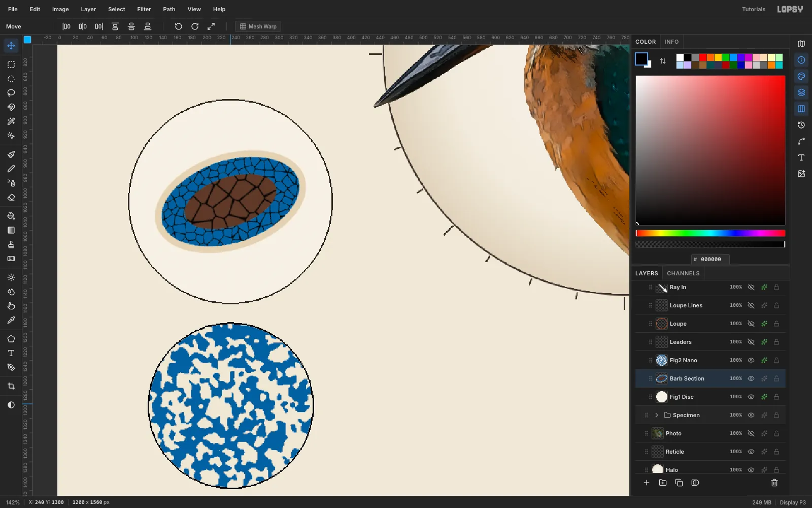Image resolution: width=812 pixels, height=508 pixels.
Task: Switch to the Channels tab
Action: click(683, 273)
